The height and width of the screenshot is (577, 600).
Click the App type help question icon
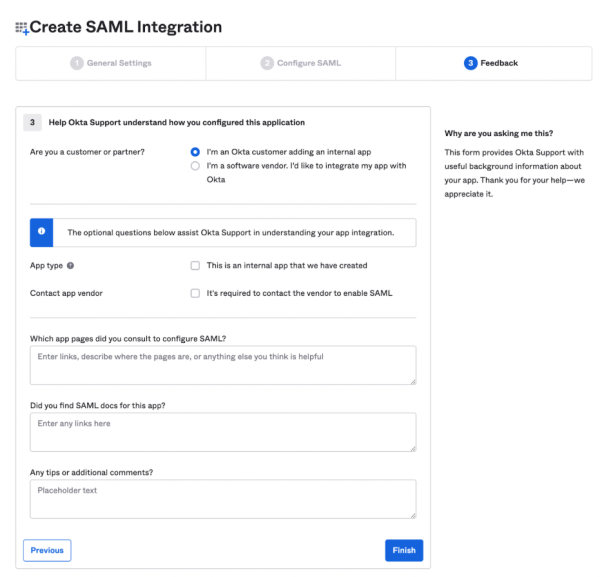[x=71, y=266]
